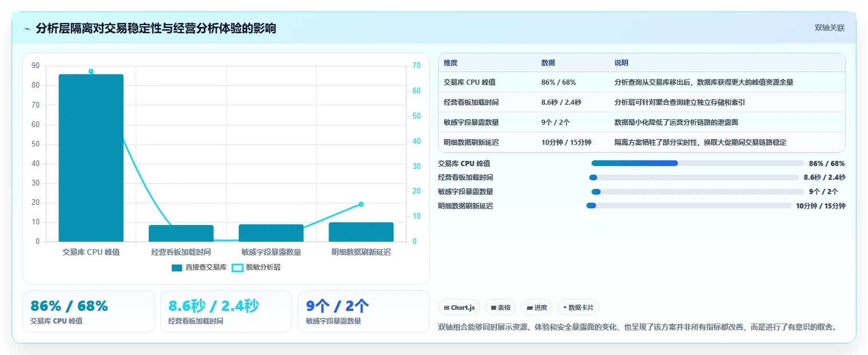The width and height of the screenshot is (868, 355).
Task: Toggle the 脱敏分析层 legend swatch
Action: click(237, 267)
